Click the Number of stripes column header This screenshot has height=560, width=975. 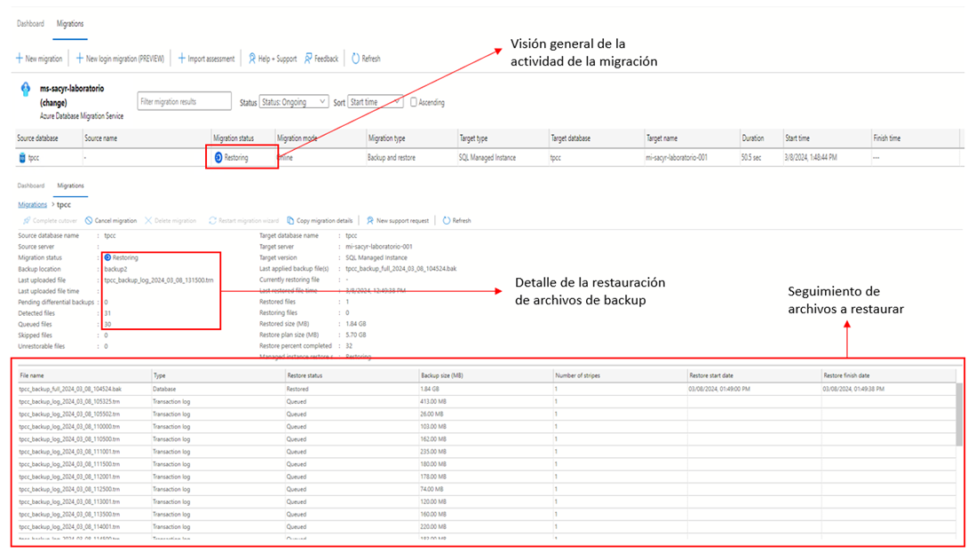coord(578,375)
